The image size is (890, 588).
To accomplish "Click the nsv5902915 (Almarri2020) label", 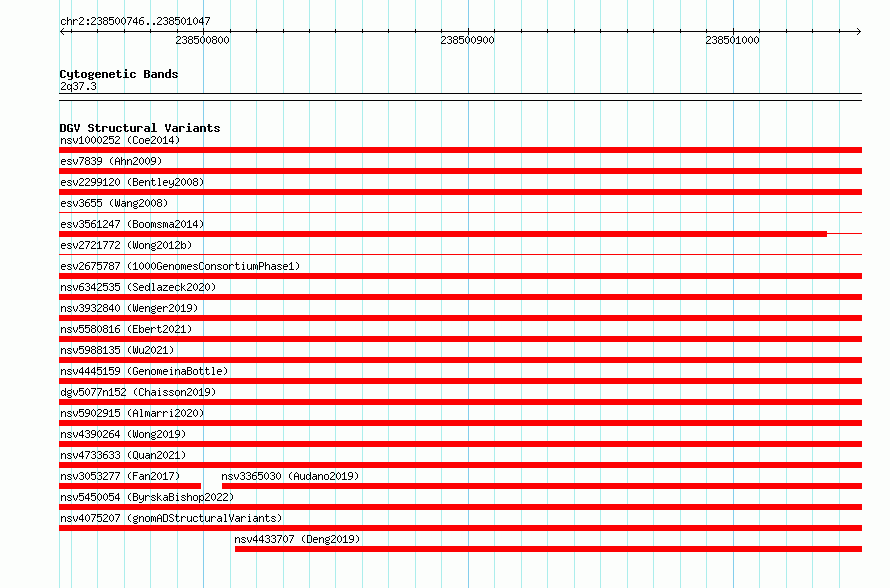I will click(x=132, y=413).
